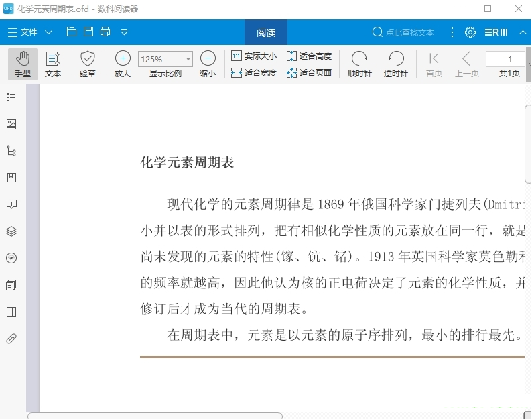The image size is (532, 419).
Task: Click the search text field 点此查找文本
Action: [x=409, y=32]
